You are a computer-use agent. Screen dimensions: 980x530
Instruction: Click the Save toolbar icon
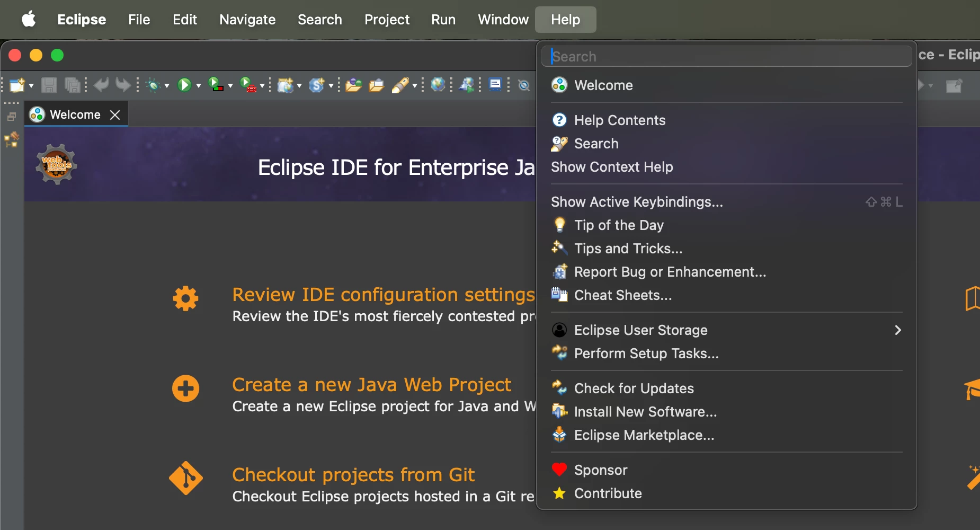pyautogui.click(x=49, y=85)
